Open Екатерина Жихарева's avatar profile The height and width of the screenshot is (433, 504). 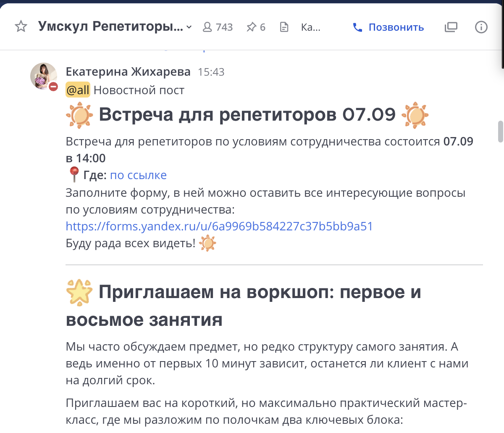click(44, 76)
